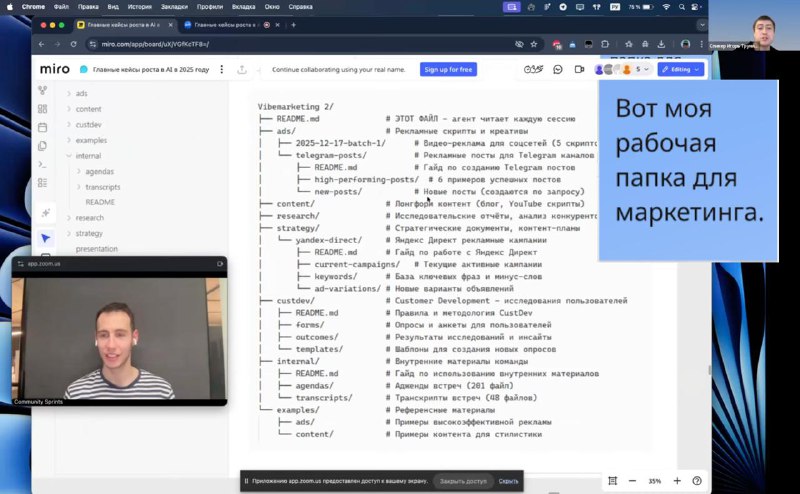Open the comments chat bubble icon

click(558, 69)
